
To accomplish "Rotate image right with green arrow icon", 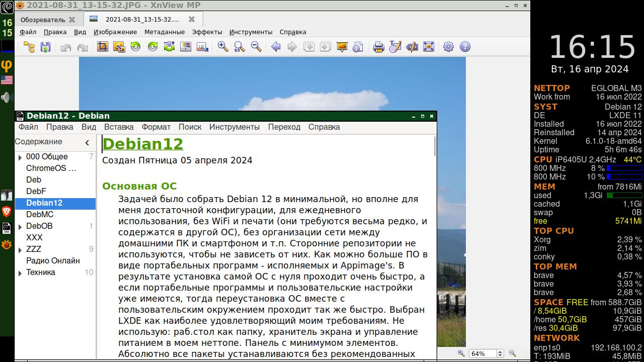I will point(152,47).
